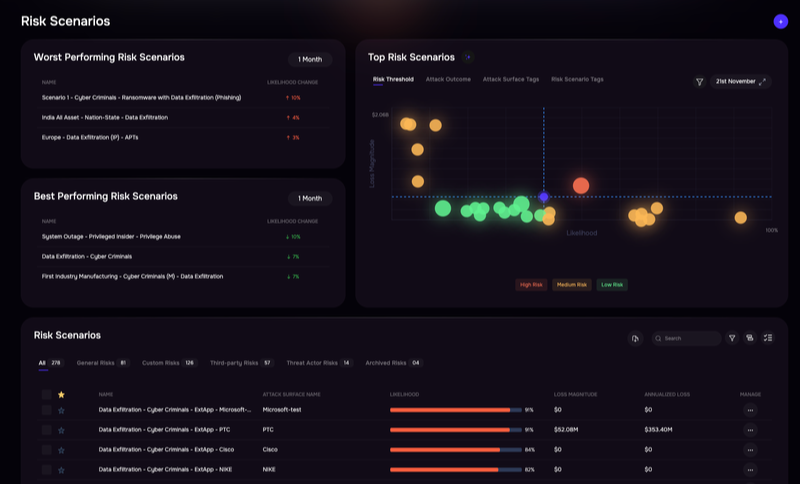Open the 1 Month selector for Worst Performing scenarios
This screenshot has height=484, width=800.
pos(310,59)
